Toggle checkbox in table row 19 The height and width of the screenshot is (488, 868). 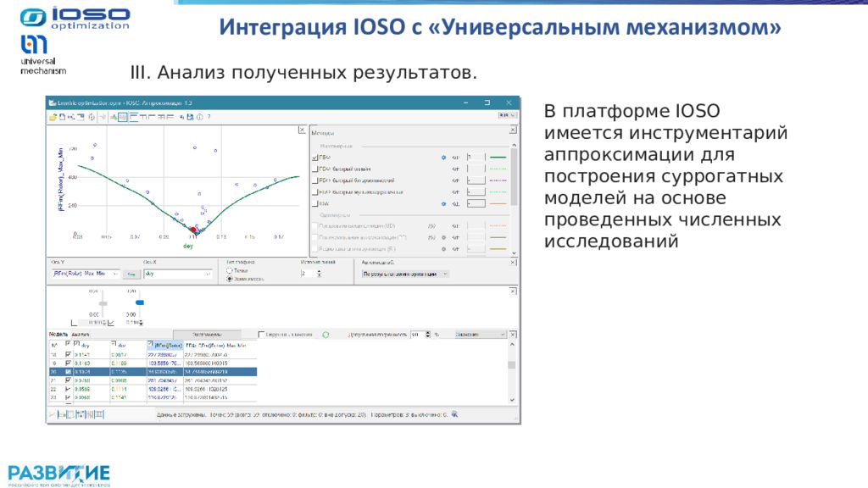pos(68,363)
